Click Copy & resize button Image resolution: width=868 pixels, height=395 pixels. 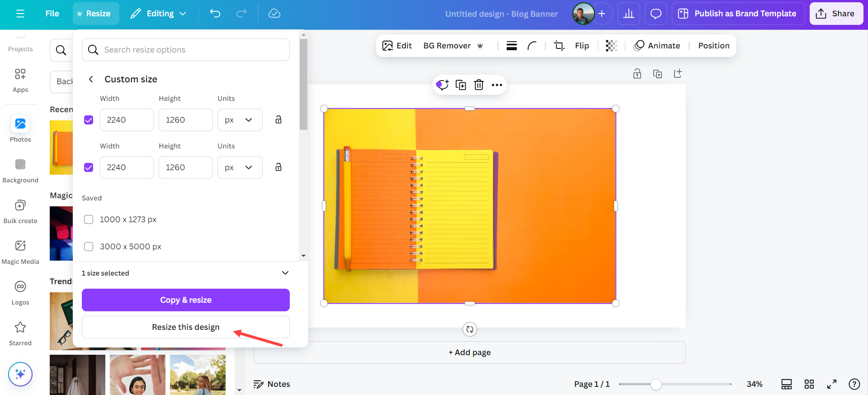(x=186, y=300)
